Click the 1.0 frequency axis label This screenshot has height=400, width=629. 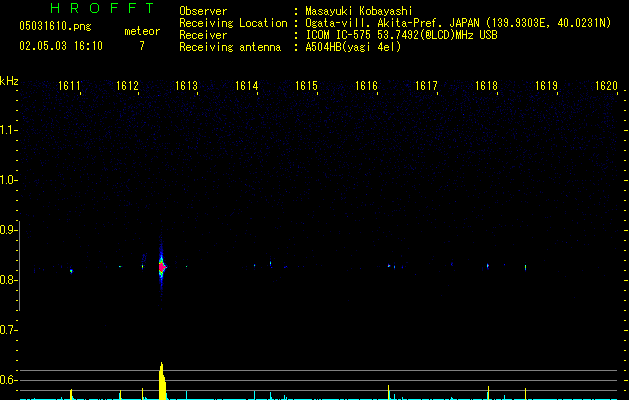8,180
